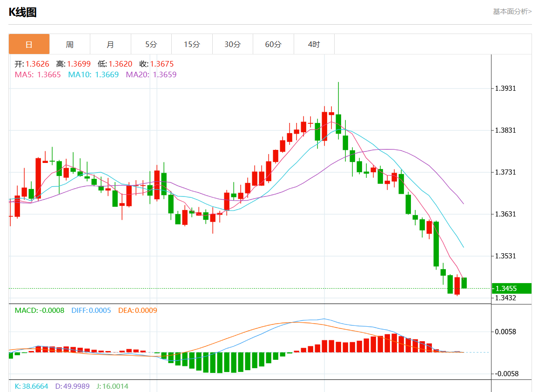Switch to the 月 monthly tab
The image size is (552, 392).
click(111, 44)
